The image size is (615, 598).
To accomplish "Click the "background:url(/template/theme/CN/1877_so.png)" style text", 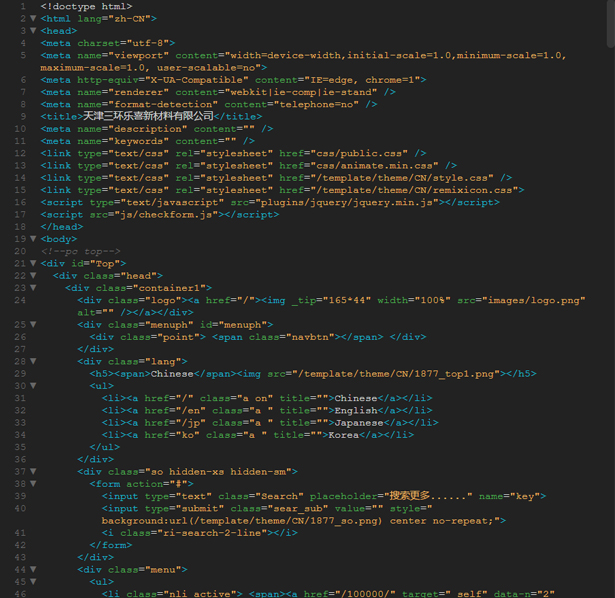I will 242,521.
